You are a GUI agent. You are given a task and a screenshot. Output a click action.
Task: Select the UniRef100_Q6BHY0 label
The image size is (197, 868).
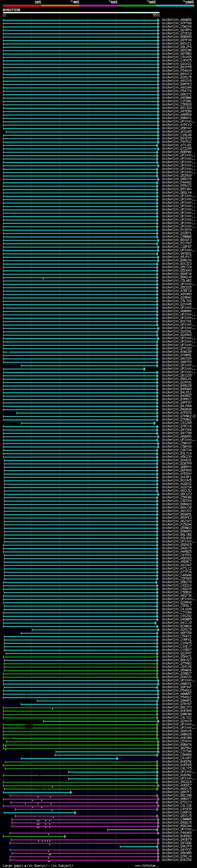177,467
